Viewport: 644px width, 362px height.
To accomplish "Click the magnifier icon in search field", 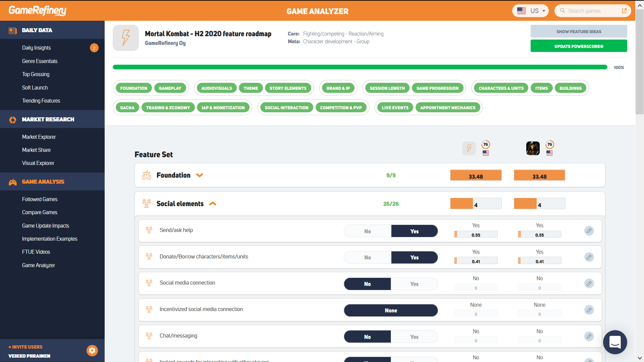I will [562, 11].
